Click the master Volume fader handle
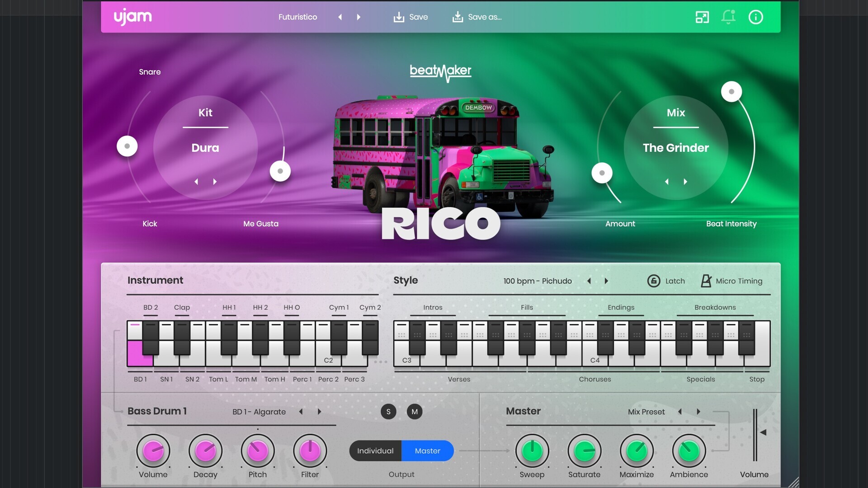Image resolution: width=868 pixels, height=488 pixels. coord(763,432)
